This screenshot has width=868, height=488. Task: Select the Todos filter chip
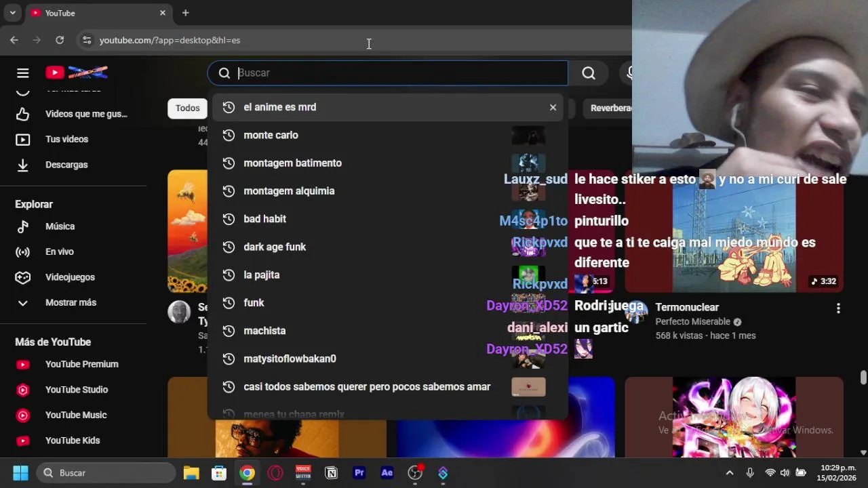pos(187,108)
